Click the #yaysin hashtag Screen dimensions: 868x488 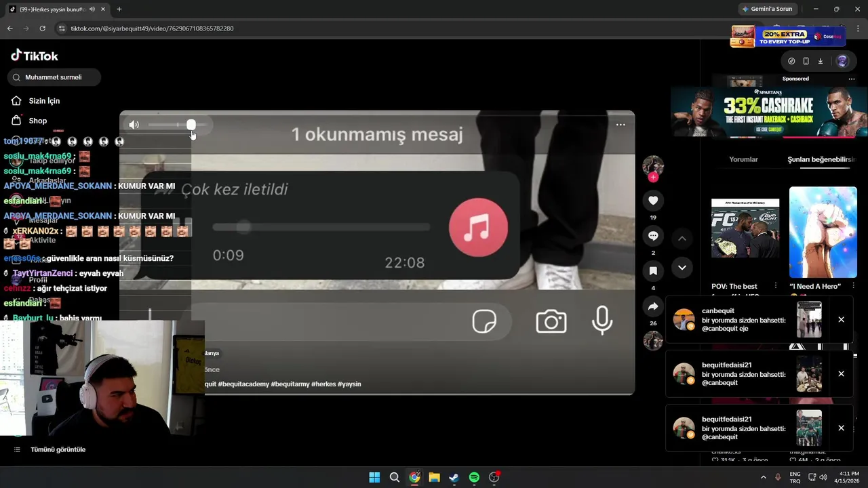[349, 384]
